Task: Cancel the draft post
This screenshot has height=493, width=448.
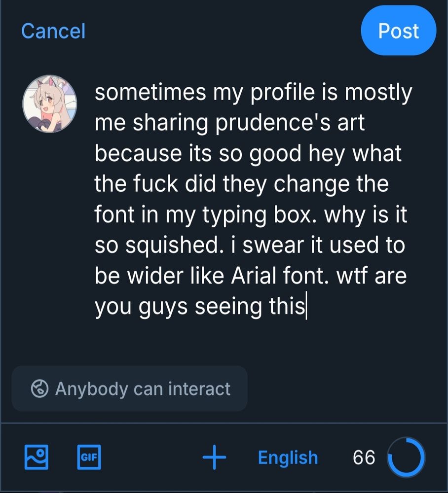Action: pyautogui.click(x=53, y=31)
